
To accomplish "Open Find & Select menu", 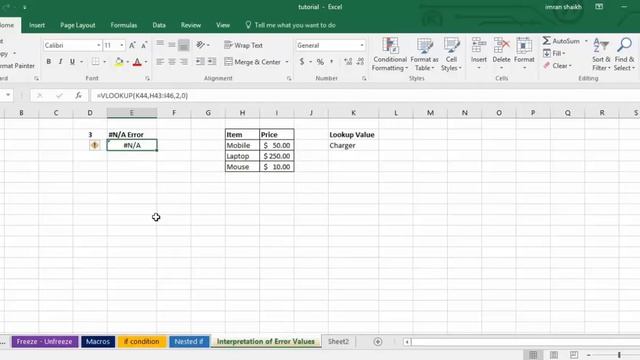I will click(624, 54).
